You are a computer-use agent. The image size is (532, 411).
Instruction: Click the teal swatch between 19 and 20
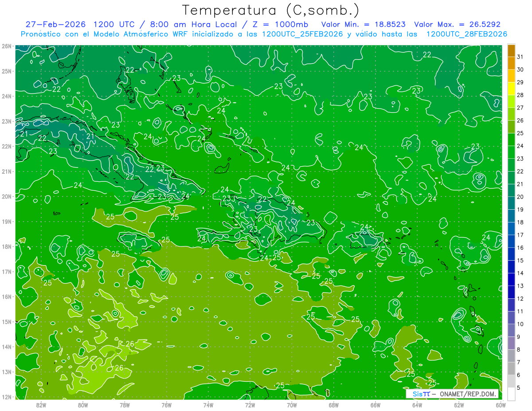511,203
